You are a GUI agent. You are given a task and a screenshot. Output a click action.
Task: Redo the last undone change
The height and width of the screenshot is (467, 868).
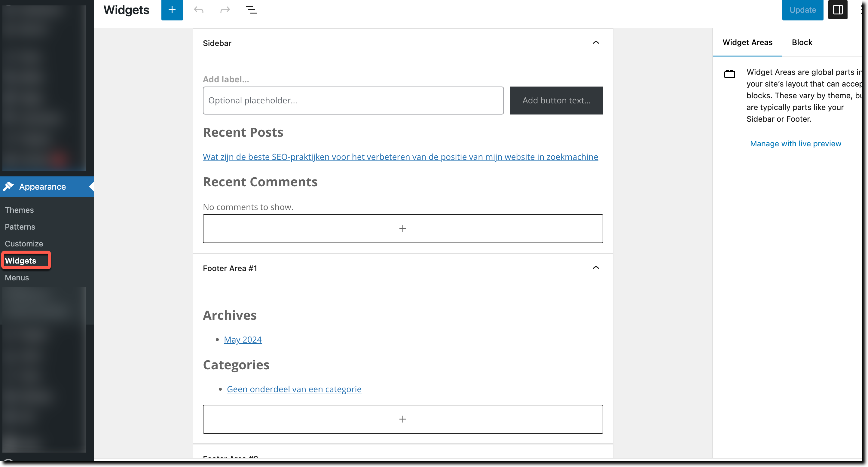225,10
